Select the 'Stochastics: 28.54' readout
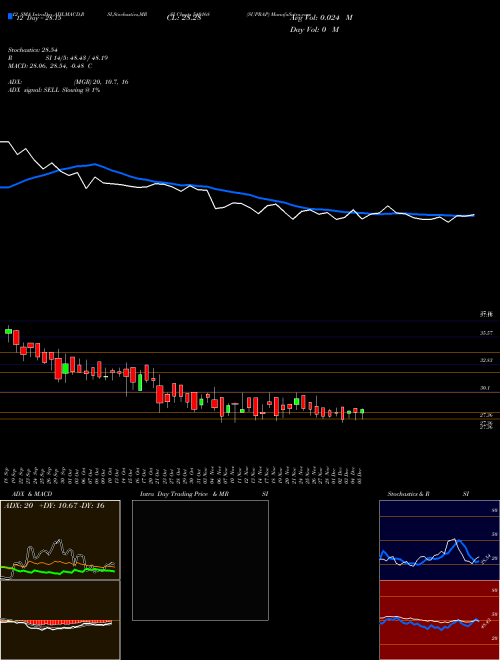Screen dimensions: 500x660 (32, 50)
